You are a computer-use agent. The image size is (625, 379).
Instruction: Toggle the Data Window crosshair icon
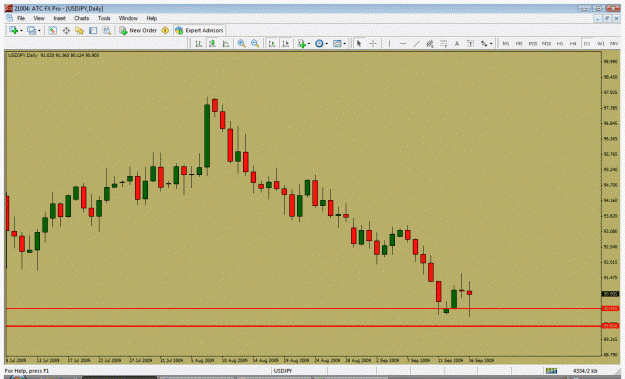coord(66,30)
